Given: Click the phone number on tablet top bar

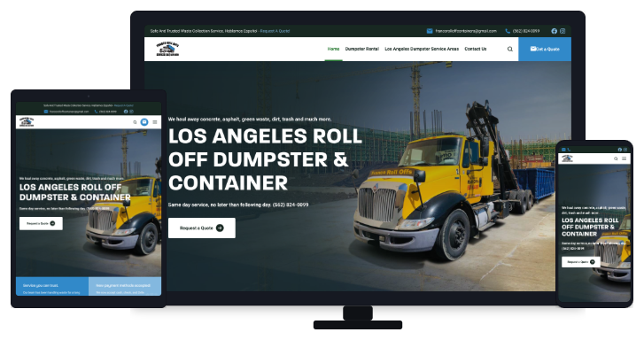Looking at the screenshot, I should (107, 112).
